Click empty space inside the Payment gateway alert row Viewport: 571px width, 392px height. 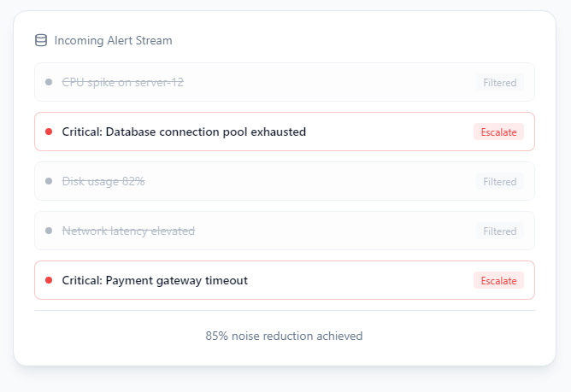tap(359, 281)
